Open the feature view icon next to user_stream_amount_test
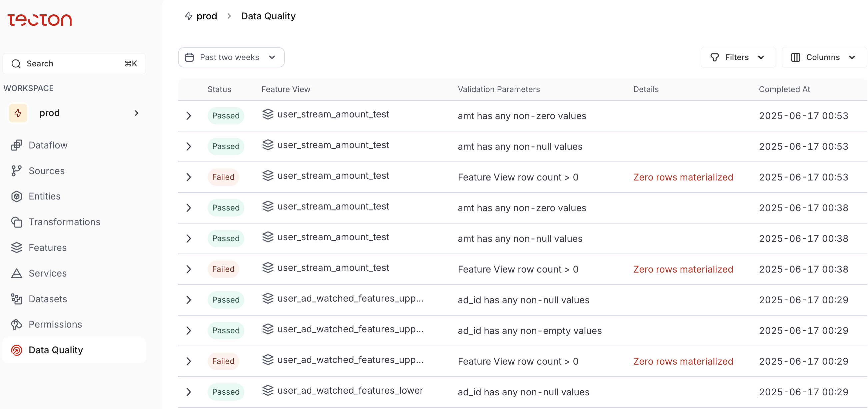The width and height of the screenshot is (868, 409). (x=268, y=114)
